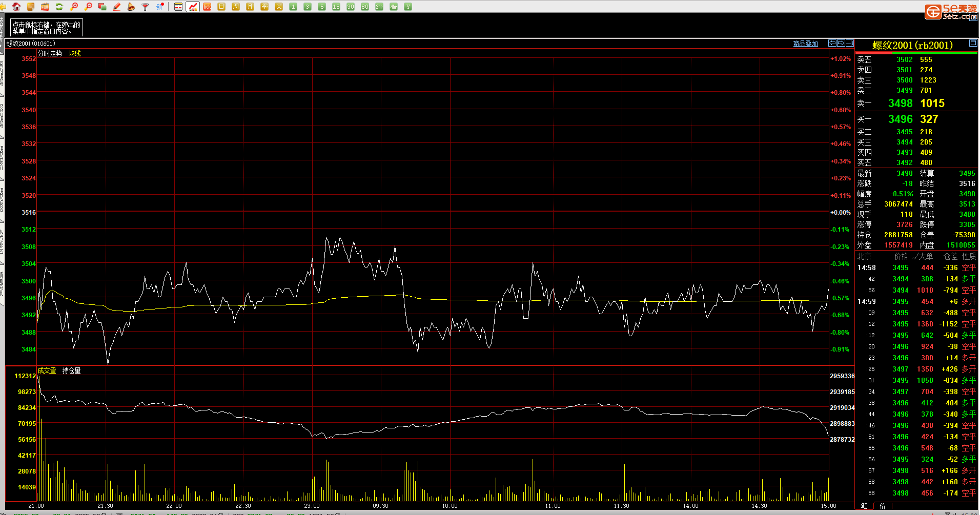Select the 持仓量 open interest label
980x515 pixels.
click(x=71, y=370)
